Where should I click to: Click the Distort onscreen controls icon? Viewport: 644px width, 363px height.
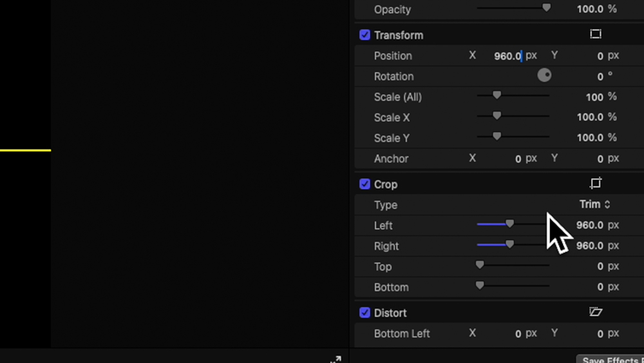point(596,312)
